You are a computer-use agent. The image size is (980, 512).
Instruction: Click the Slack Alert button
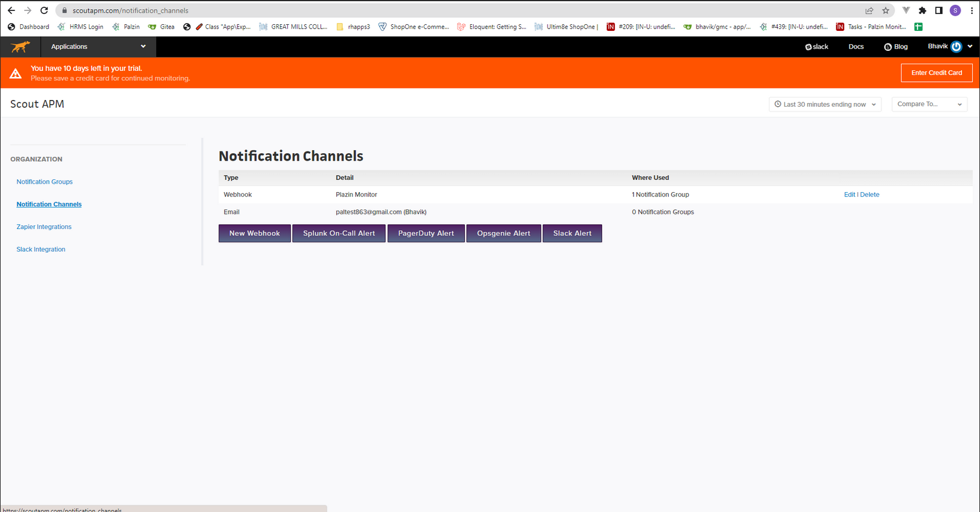[572, 233]
